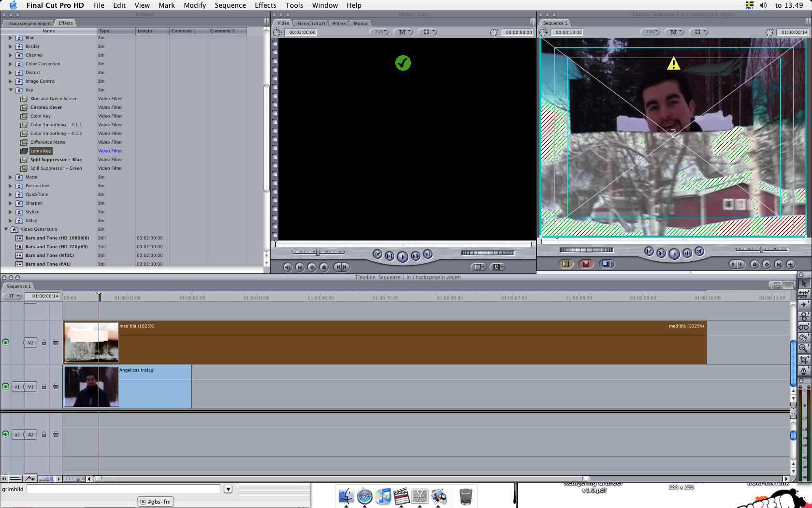Select the Chroma Keyer filter

46,107
